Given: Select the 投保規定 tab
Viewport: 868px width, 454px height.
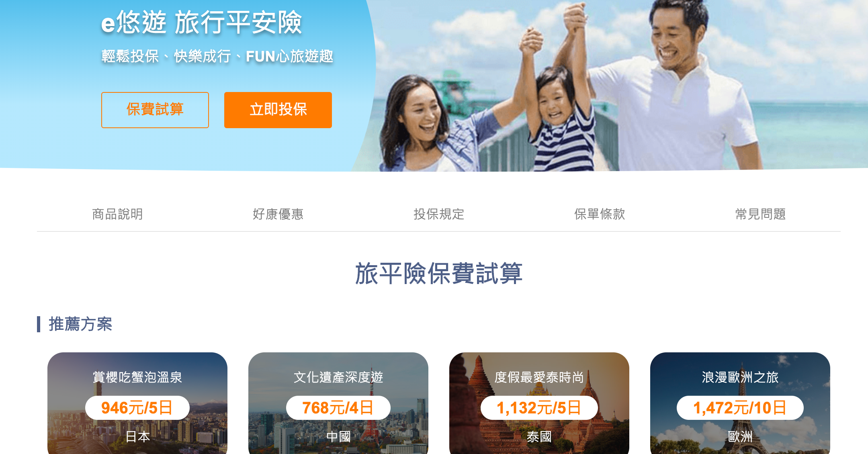Looking at the screenshot, I should [x=439, y=214].
